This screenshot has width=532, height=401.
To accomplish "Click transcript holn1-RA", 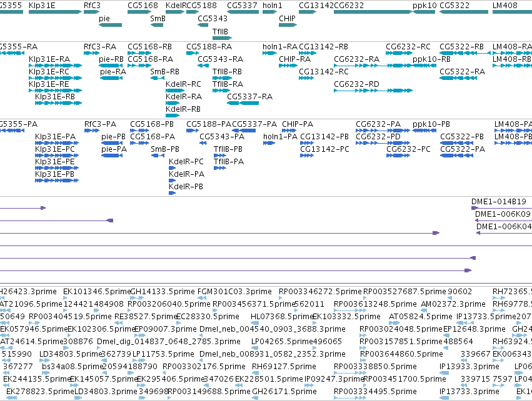I will (x=269, y=53).
